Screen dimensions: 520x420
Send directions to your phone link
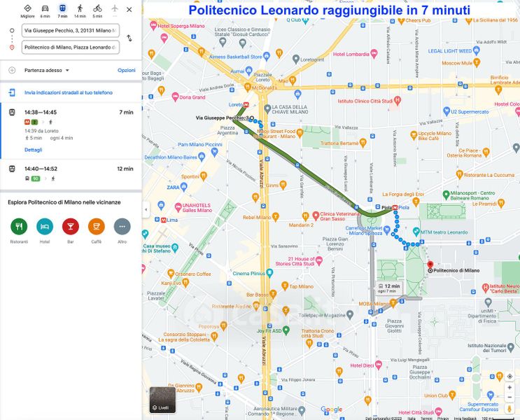click(x=69, y=92)
